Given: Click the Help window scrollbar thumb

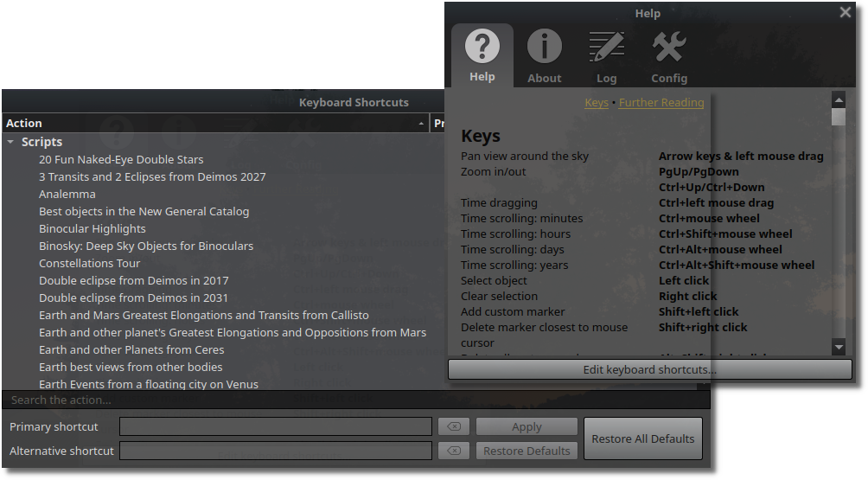Looking at the screenshot, I should click(839, 117).
